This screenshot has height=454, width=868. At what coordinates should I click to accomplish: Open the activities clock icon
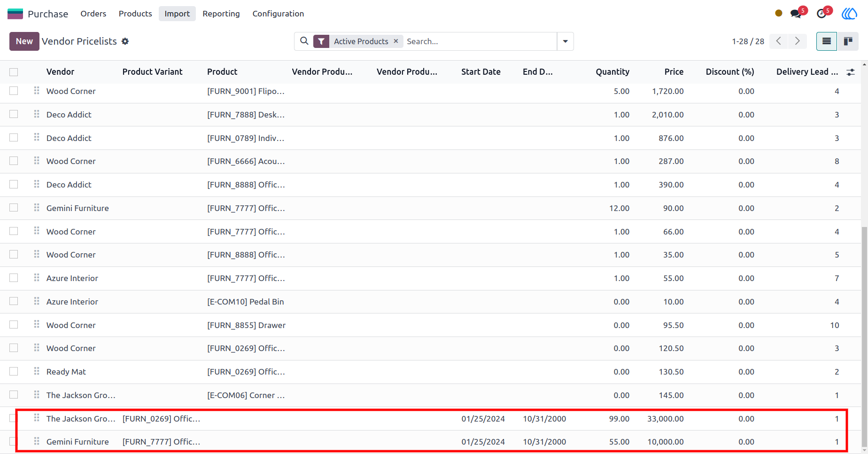tap(821, 14)
